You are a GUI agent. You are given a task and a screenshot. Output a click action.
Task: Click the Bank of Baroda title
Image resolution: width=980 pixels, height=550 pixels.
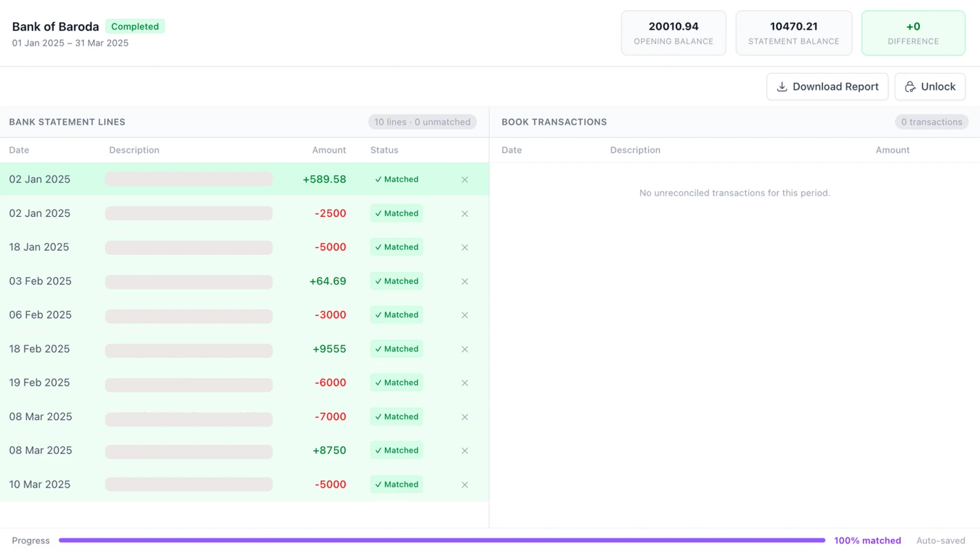(x=56, y=27)
